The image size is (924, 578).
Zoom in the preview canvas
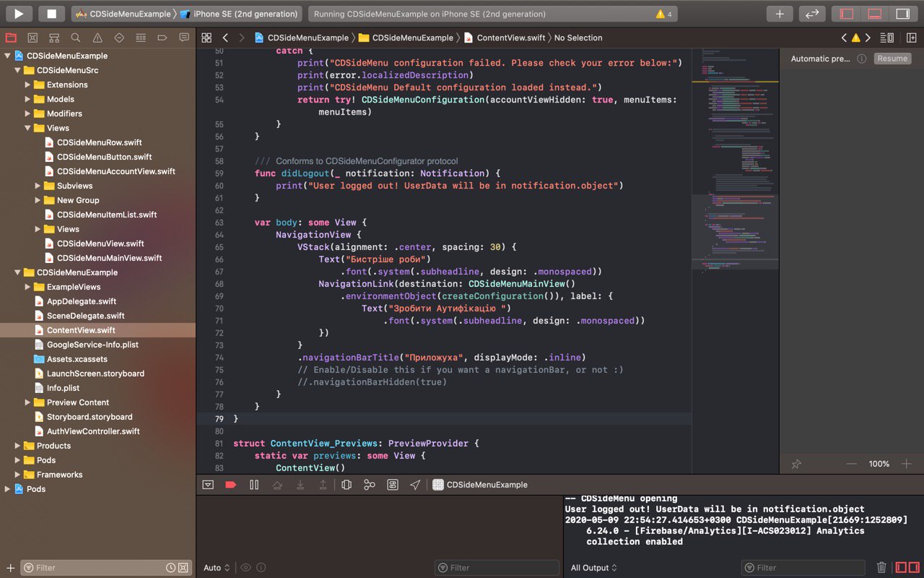click(907, 464)
